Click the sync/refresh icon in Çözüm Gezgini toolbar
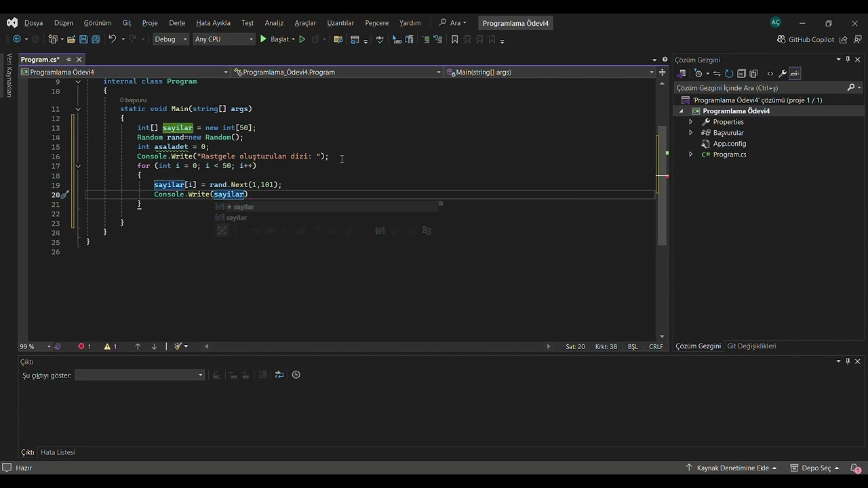The width and height of the screenshot is (868, 488). tap(729, 73)
